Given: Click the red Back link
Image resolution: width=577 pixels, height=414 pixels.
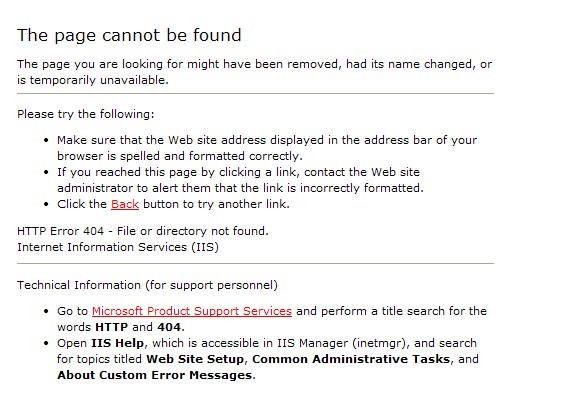Looking at the screenshot, I should (125, 204).
